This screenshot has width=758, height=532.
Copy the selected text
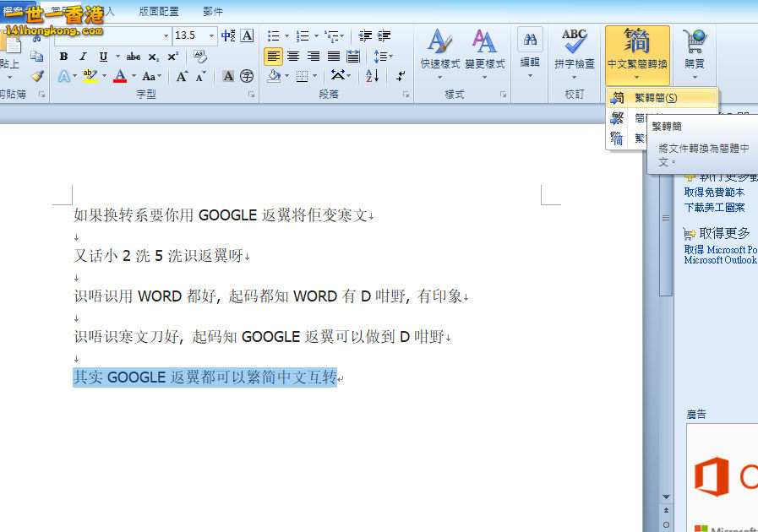(x=36, y=57)
